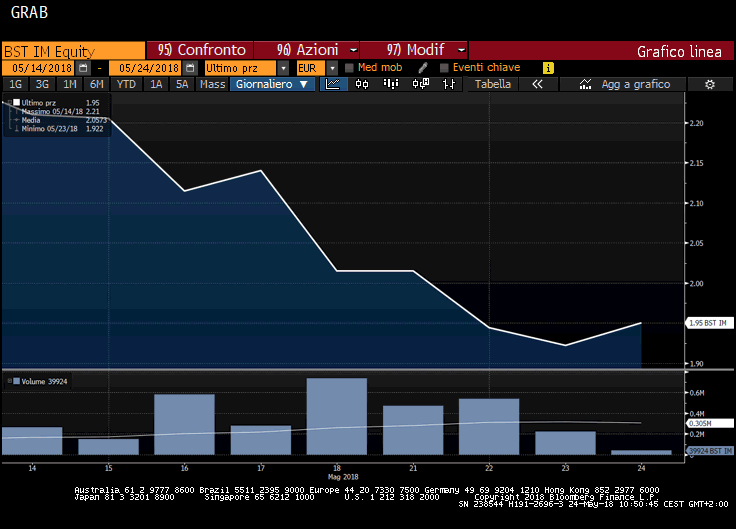Open chart settings gear icon
The image size is (736, 529).
[709, 85]
